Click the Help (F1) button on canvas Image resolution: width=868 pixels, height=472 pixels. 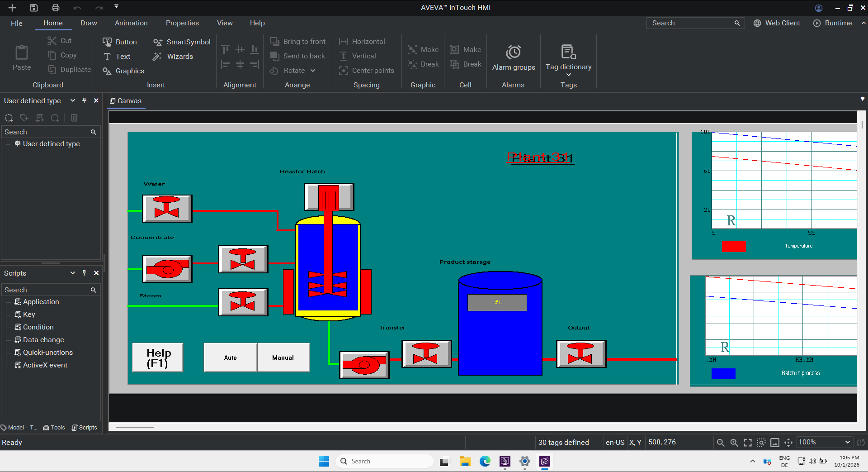[x=158, y=358]
